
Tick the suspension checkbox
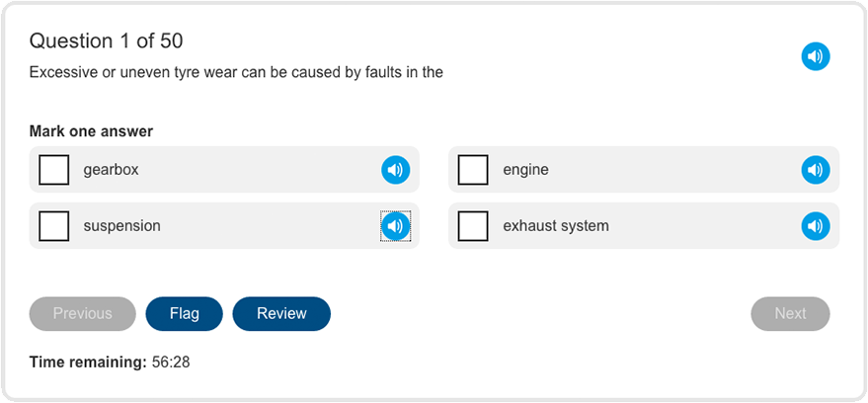(x=53, y=226)
